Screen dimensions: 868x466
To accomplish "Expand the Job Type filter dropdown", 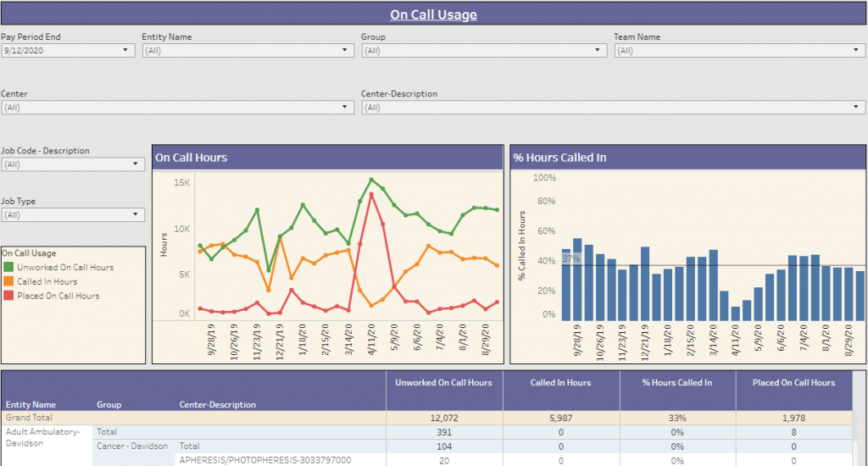I will coord(73,215).
